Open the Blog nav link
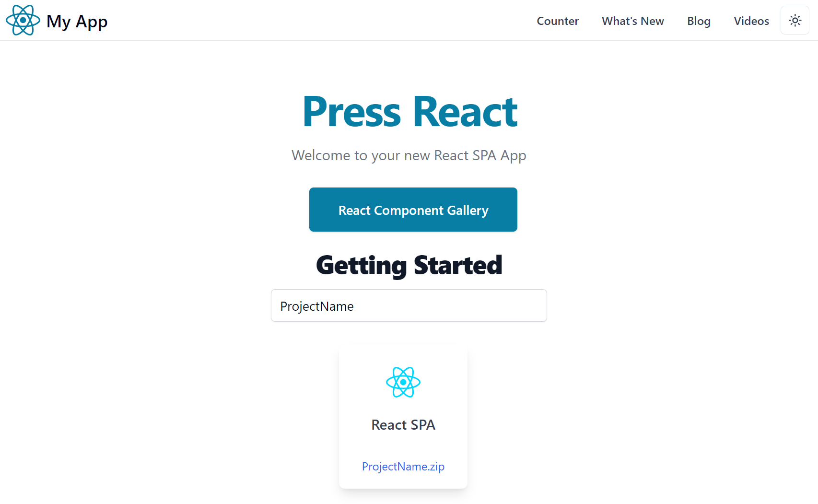Screen dimensions: 818x504 pyautogui.click(x=699, y=21)
